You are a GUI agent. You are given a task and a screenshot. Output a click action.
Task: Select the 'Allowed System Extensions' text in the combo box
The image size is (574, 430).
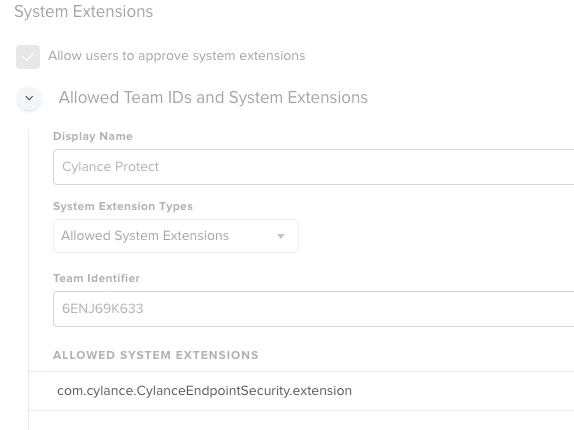click(145, 236)
